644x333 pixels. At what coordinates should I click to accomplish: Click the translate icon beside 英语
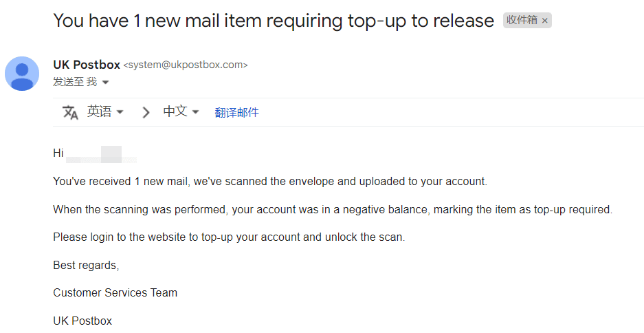70,112
